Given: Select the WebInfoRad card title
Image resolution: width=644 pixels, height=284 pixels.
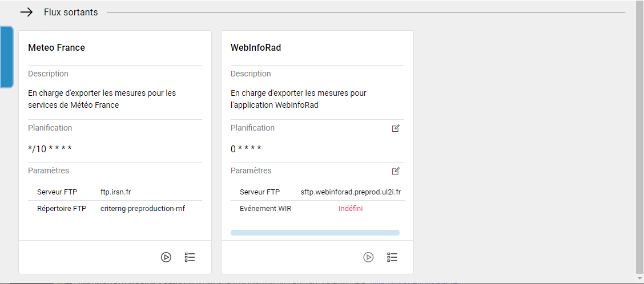Looking at the screenshot, I should pos(256,48).
